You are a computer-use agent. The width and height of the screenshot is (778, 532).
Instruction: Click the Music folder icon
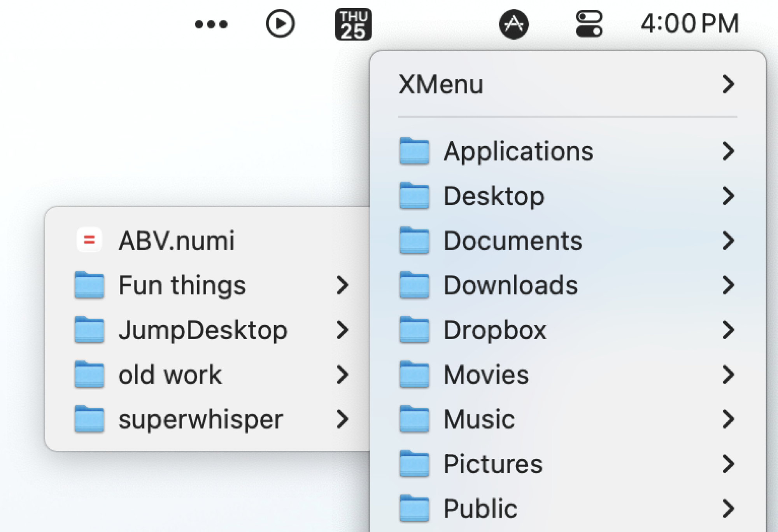point(414,419)
